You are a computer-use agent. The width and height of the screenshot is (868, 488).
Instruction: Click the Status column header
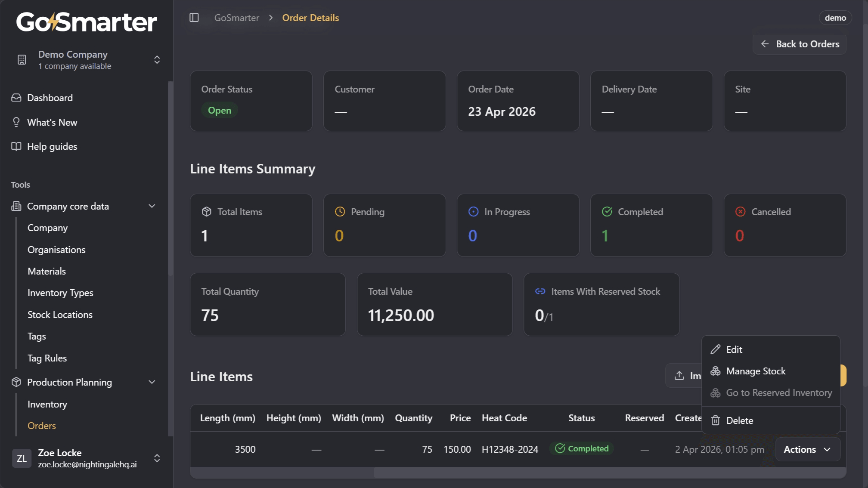pos(581,418)
